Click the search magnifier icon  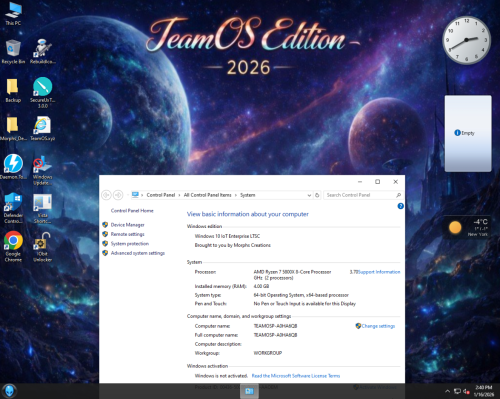[x=398, y=195]
